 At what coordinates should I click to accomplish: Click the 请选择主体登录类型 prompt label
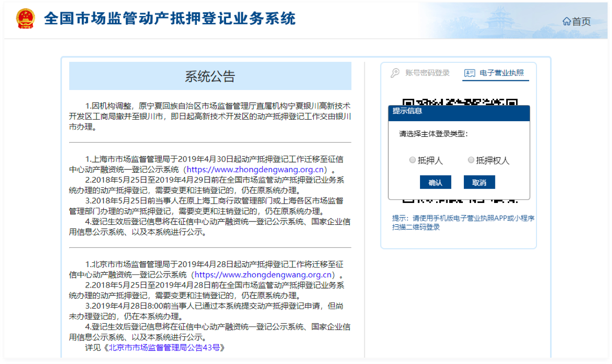click(433, 134)
